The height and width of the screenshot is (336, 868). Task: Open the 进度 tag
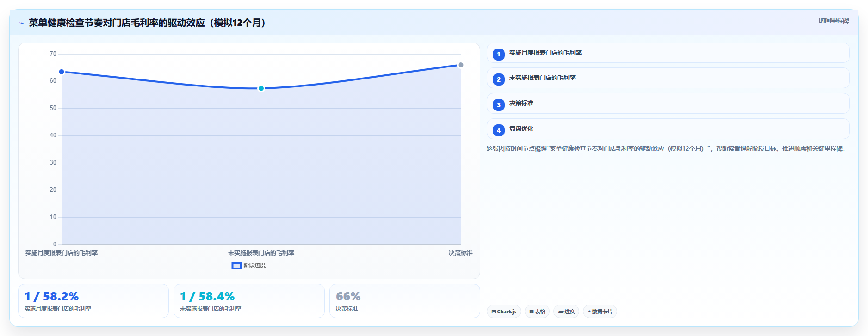pos(566,312)
